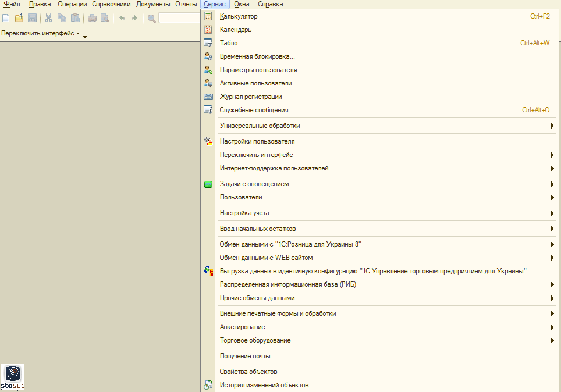Click the toolbar search input field
Viewport: 561px width, 392px height.
[x=179, y=18]
